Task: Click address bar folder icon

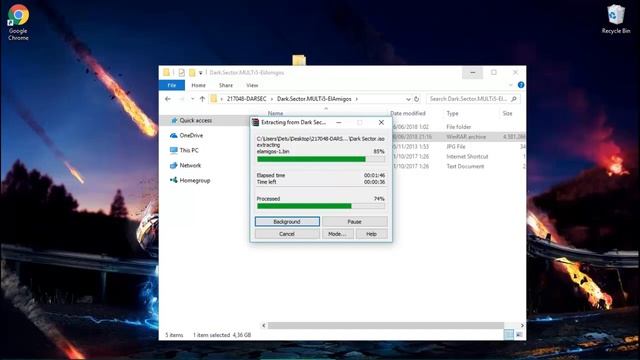Action: (x=213, y=99)
